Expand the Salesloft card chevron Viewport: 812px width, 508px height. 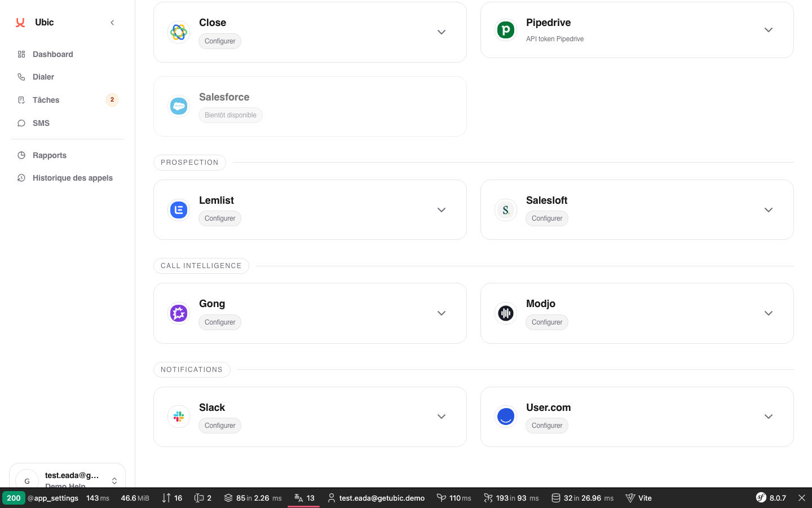pos(769,210)
